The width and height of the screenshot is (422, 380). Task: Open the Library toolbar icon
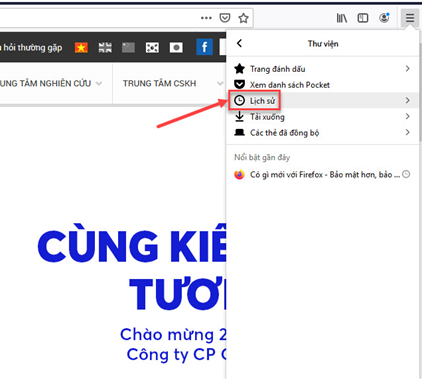pos(342,18)
